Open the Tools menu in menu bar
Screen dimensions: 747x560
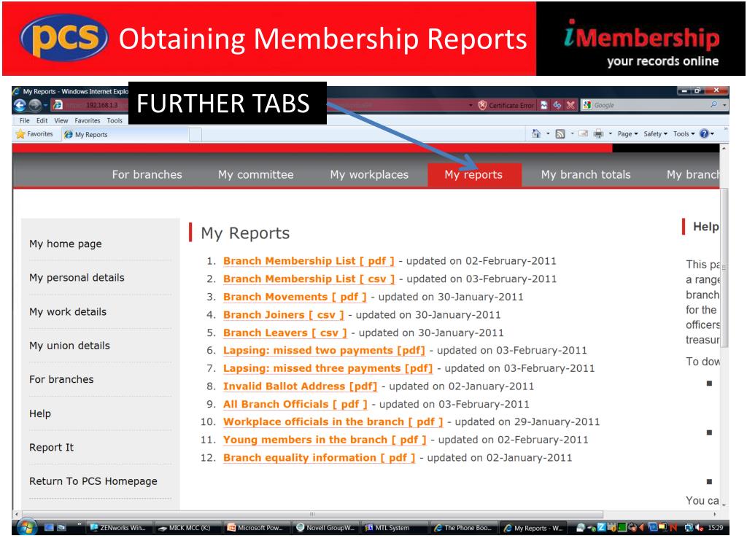tap(115, 120)
